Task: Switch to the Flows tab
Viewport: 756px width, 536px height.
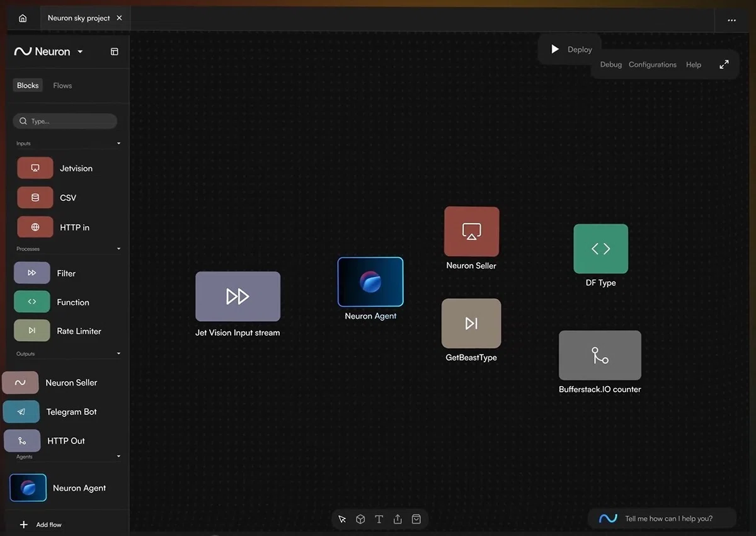Action: pyautogui.click(x=62, y=86)
